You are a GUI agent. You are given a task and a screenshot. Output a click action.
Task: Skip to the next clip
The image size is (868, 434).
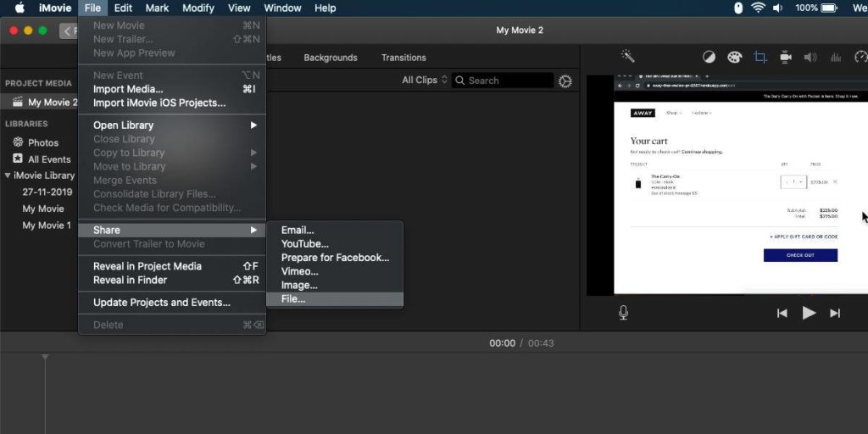[835, 313]
